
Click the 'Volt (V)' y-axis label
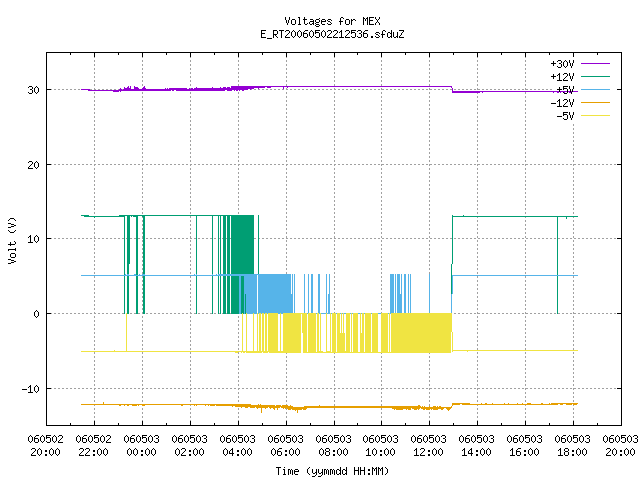click(12, 240)
